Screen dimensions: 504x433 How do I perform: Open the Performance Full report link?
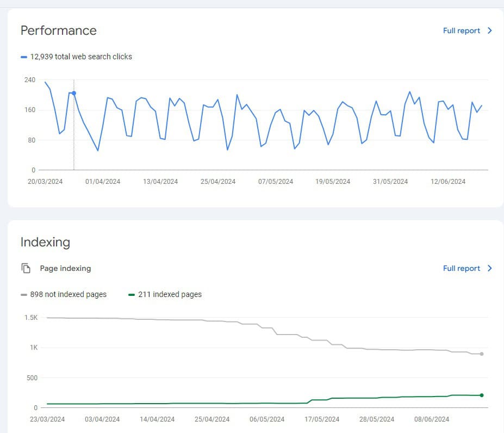click(x=461, y=31)
